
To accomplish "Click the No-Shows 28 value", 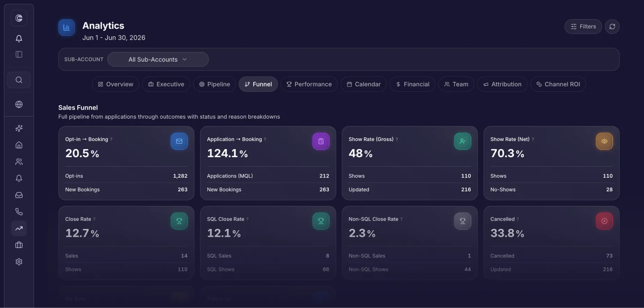I will click(x=609, y=190).
